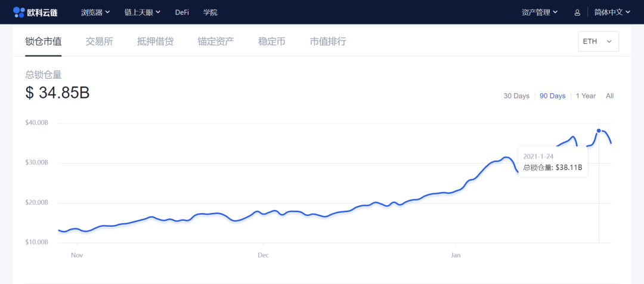Screen dimensions: 644x284
Task: Open the ETH chain dropdown
Action: pos(598,41)
